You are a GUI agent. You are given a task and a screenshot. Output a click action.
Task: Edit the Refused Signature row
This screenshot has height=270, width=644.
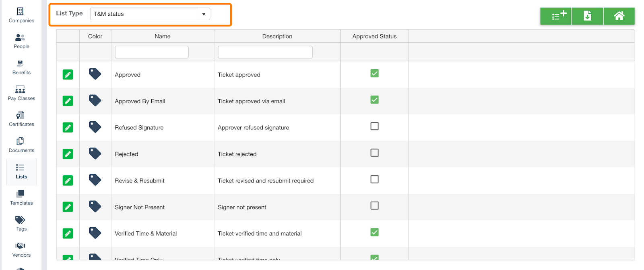pyautogui.click(x=68, y=127)
